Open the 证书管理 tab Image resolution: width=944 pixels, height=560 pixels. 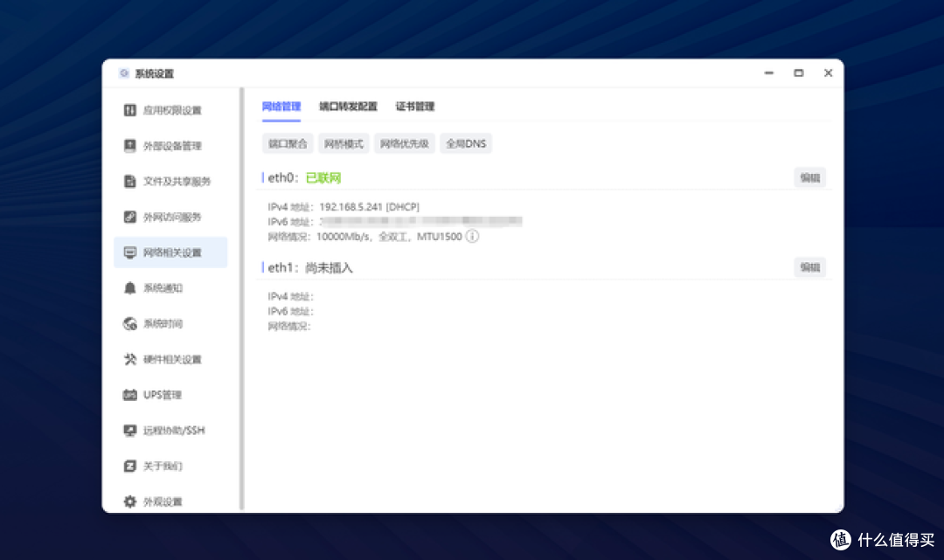click(x=415, y=107)
